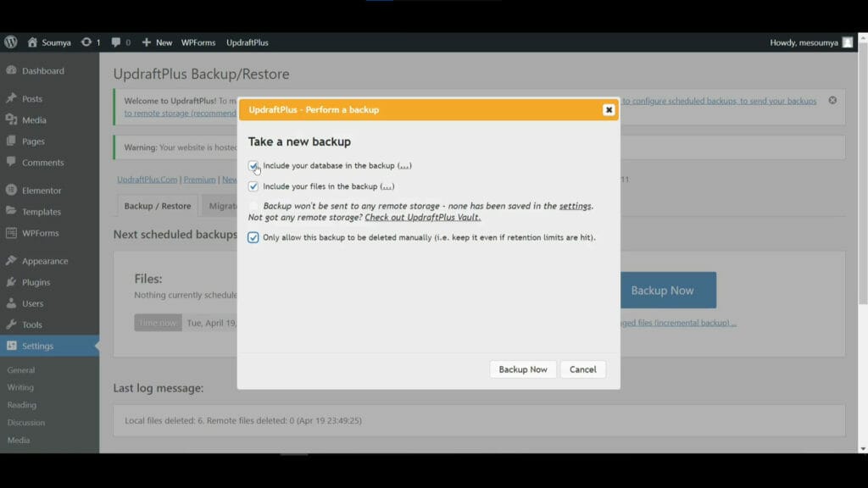
Task: Click the Templates folder icon
Action: click(x=11, y=211)
